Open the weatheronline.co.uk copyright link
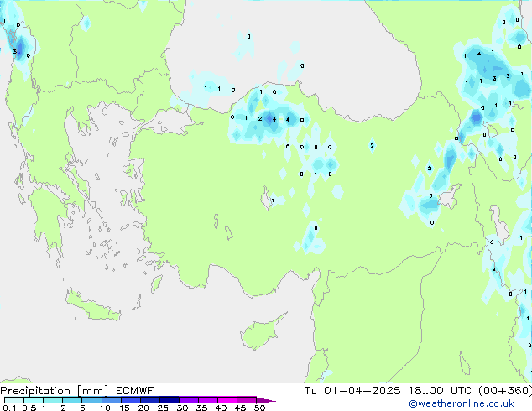This screenshot has width=532, height=411. [x=461, y=403]
